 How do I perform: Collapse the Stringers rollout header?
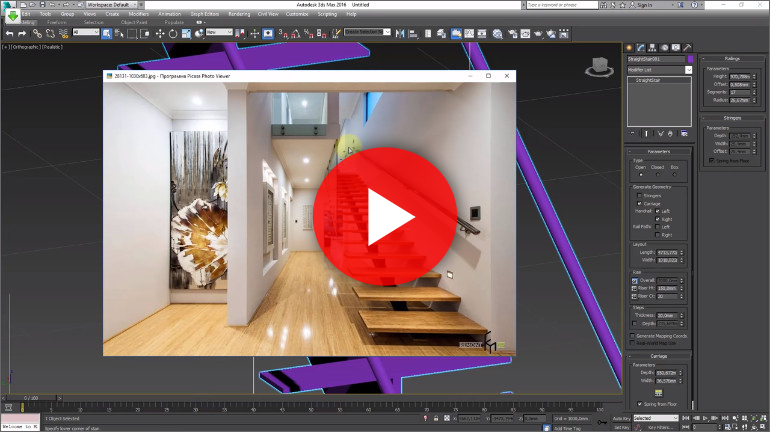pyautogui.click(x=732, y=118)
